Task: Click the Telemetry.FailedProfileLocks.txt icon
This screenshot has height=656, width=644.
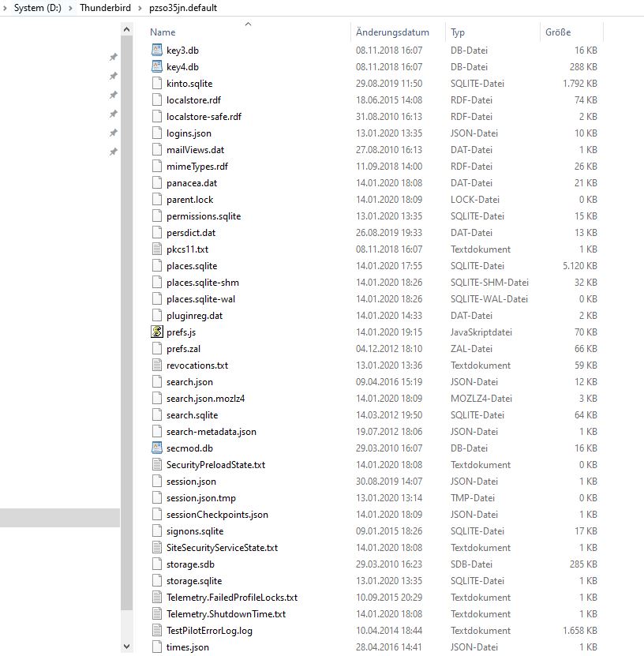Action: pos(157,598)
